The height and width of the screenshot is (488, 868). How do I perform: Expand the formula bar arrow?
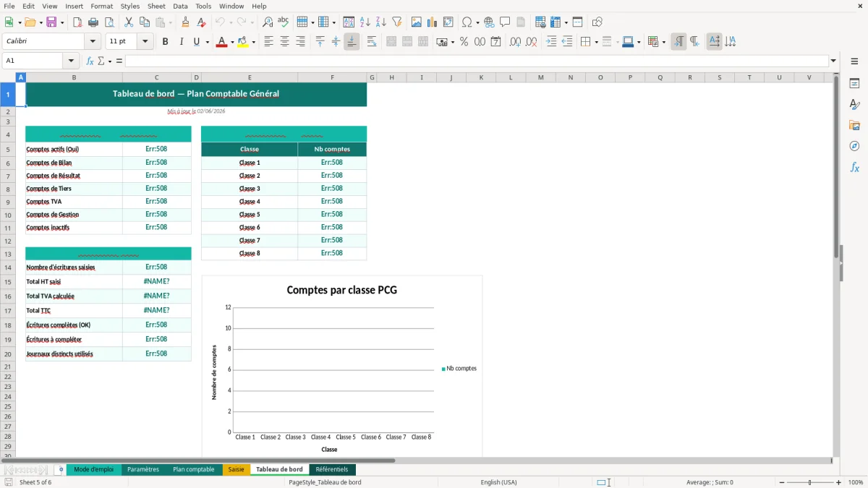point(833,61)
